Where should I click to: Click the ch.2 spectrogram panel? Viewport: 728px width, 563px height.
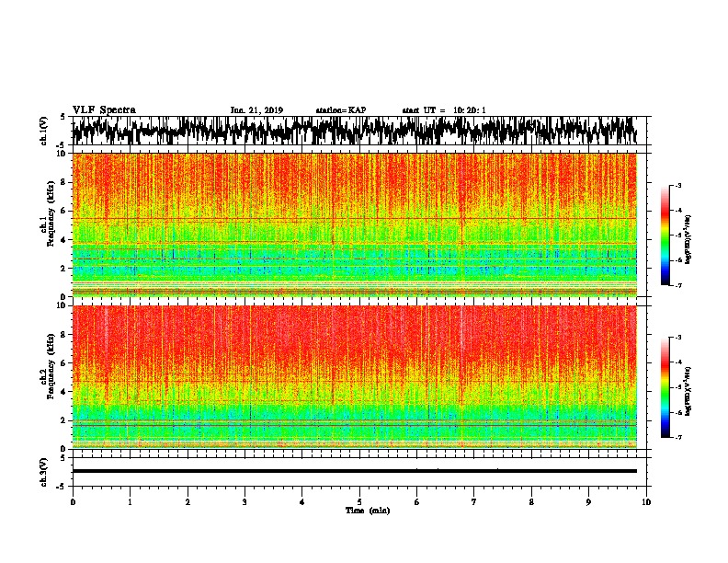(355, 377)
